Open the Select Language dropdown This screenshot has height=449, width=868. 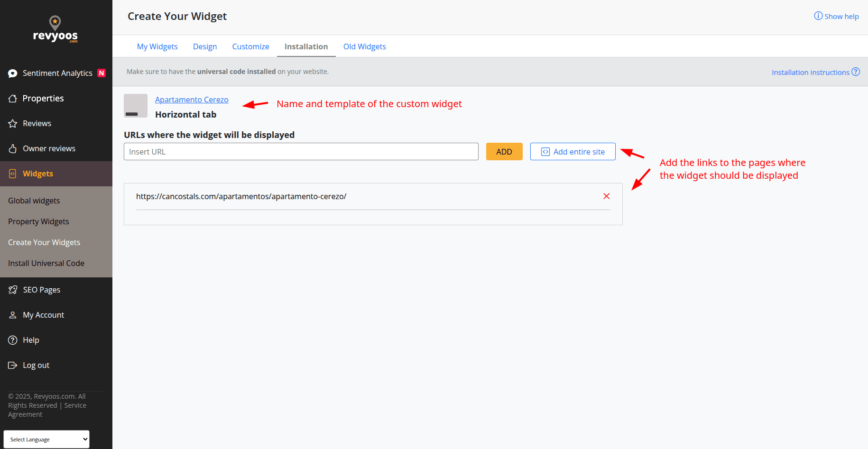[x=46, y=440]
